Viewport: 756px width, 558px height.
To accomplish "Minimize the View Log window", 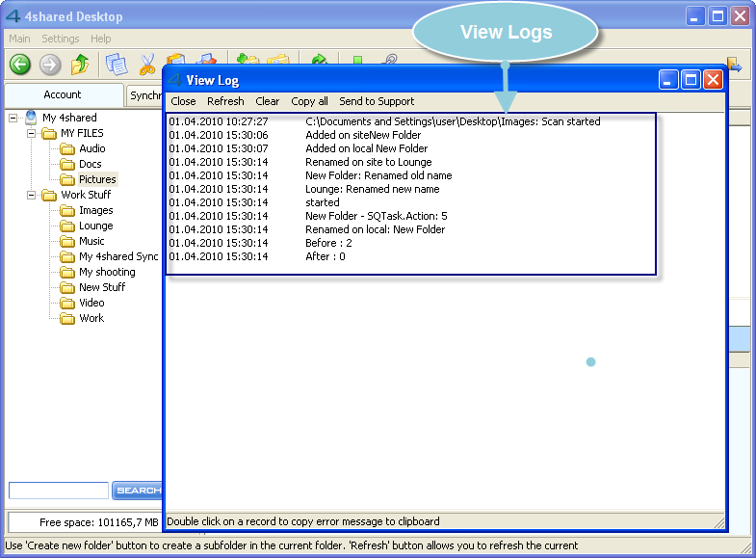I will [667, 80].
